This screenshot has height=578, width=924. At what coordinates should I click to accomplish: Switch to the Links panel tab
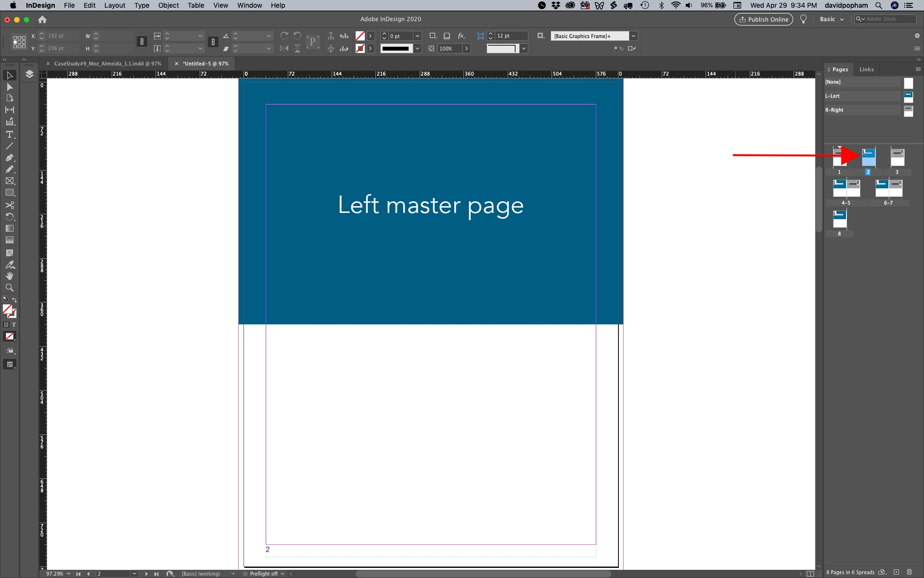[866, 69]
